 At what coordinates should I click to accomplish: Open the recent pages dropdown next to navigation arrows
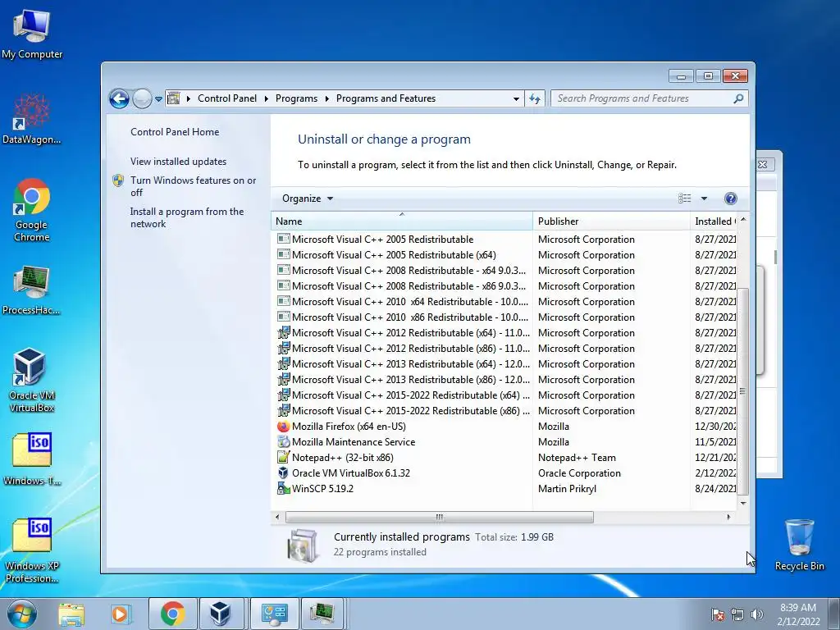158,99
